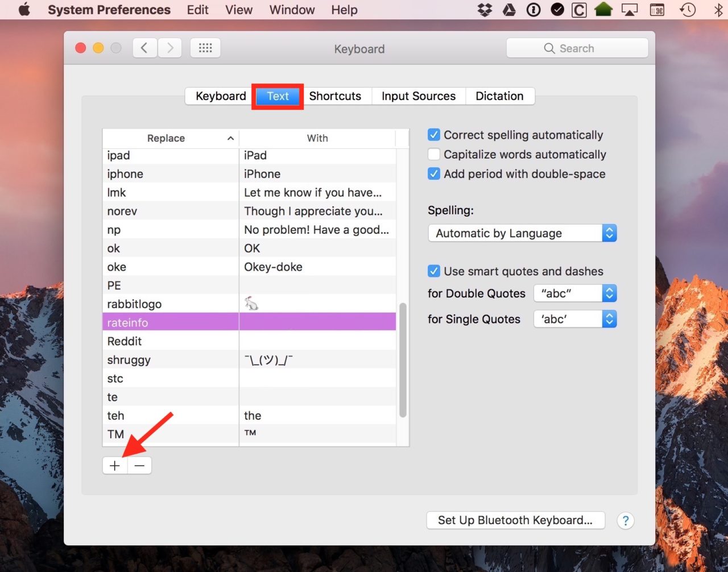Image resolution: width=728 pixels, height=572 pixels.
Task: Switch to the Keyboard tab
Action: (221, 96)
